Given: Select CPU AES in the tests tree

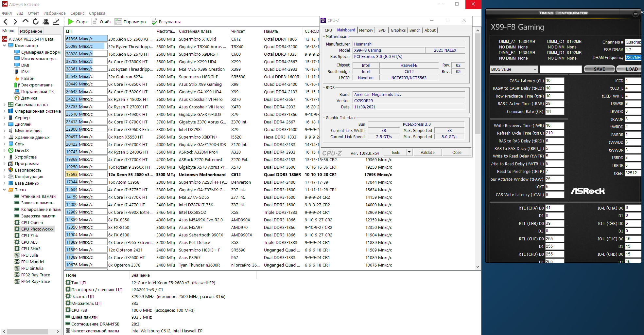Looking at the screenshot, I should click(x=29, y=242).
